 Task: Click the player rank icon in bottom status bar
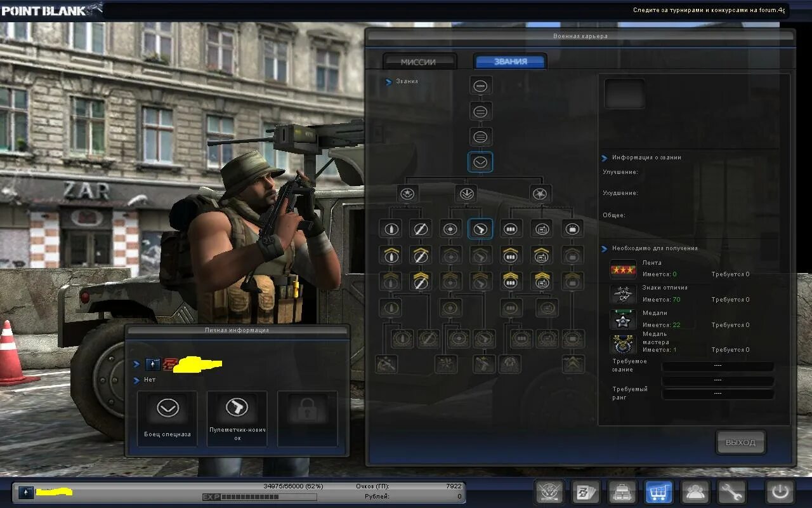pyautogui.click(x=26, y=492)
